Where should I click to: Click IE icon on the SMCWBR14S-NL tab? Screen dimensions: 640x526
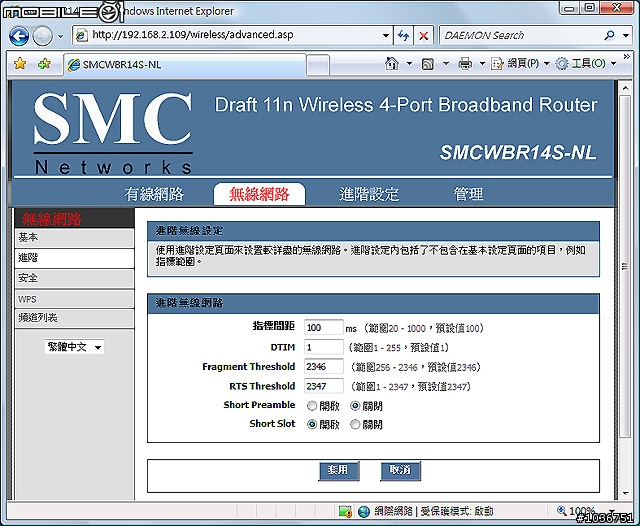73,65
